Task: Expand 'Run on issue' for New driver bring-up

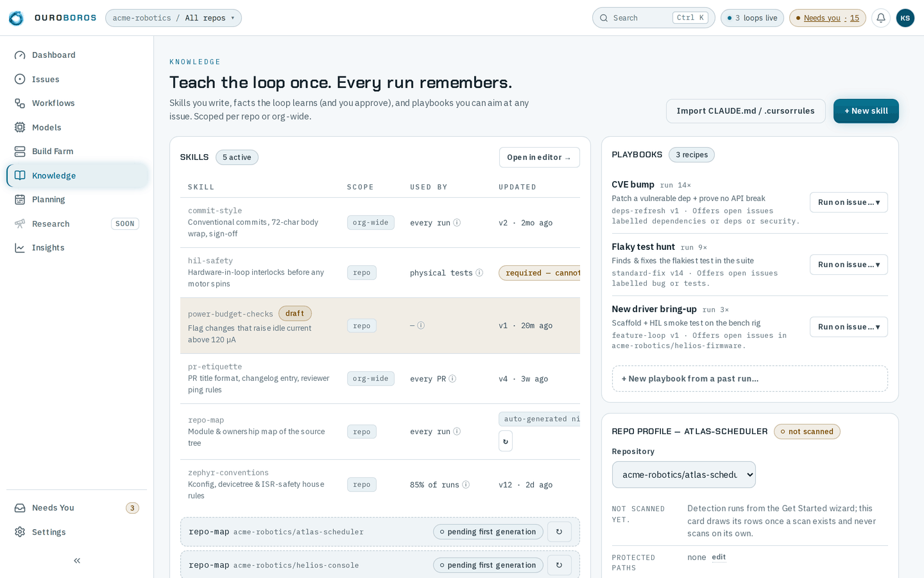Action: pos(848,327)
